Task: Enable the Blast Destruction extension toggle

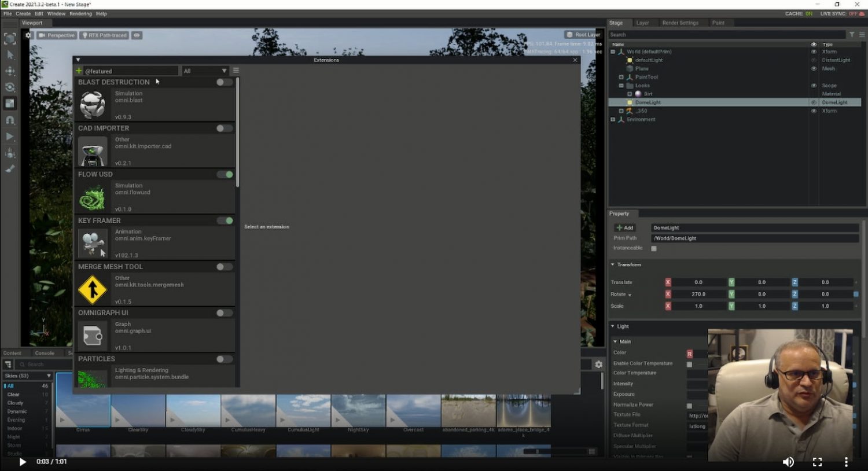Action: click(x=224, y=82)
